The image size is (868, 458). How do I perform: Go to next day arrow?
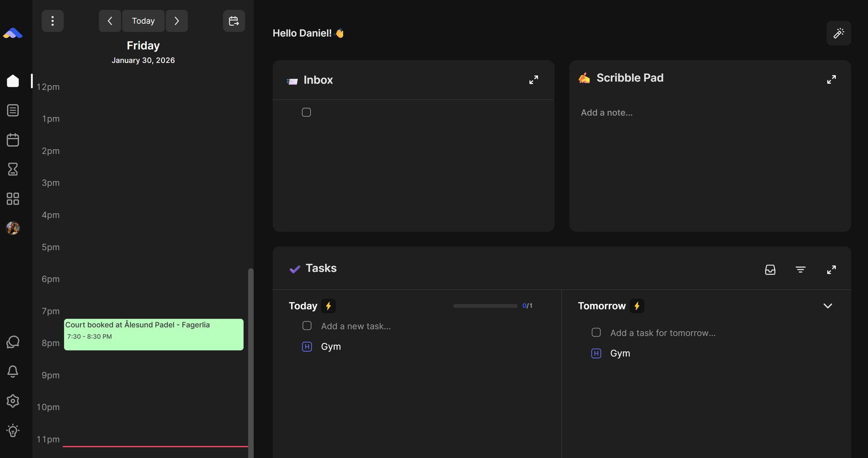(x=177, y=21)
